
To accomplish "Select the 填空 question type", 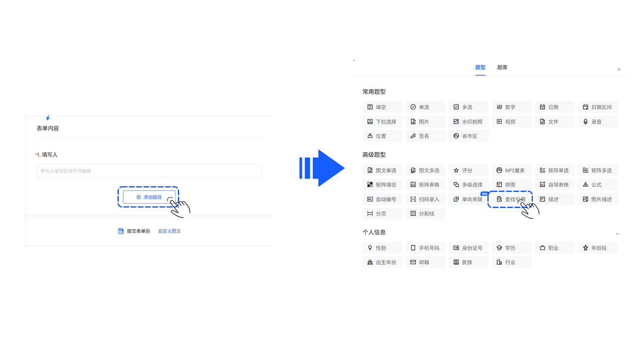I will (382, 107).
